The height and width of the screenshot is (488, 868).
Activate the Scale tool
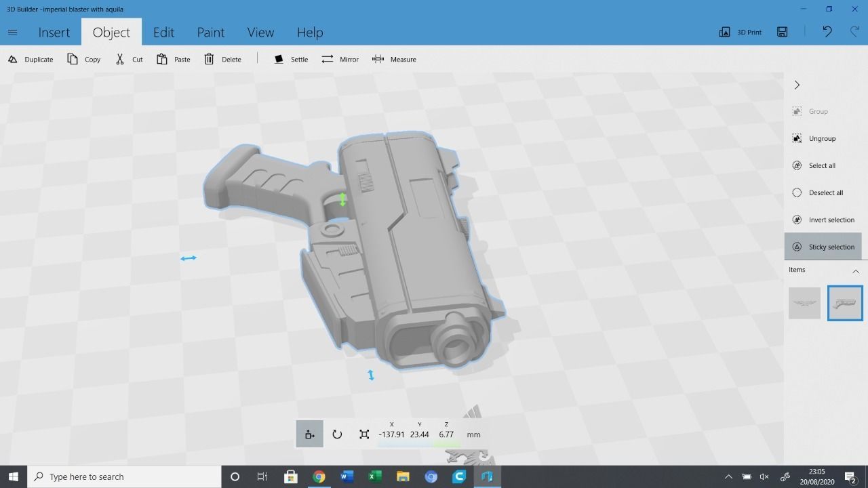point(364,434)
